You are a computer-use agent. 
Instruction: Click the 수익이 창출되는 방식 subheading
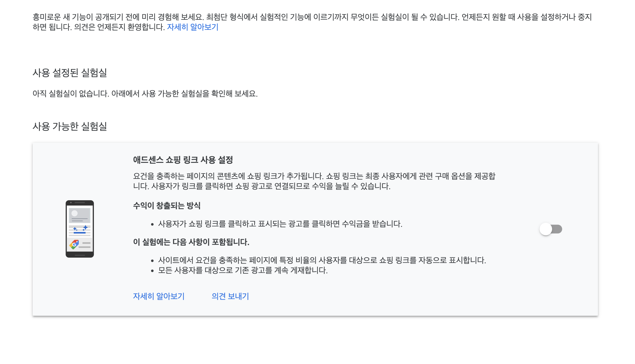pos(167,206)
